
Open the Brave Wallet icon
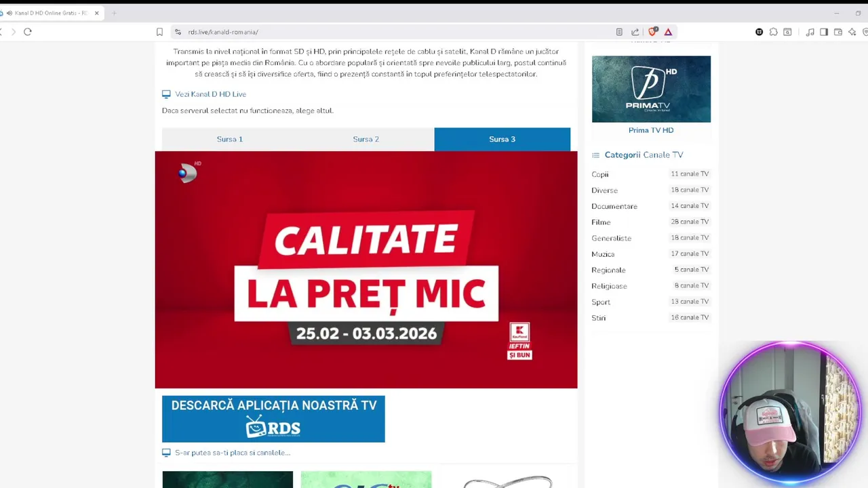pyautogui.click(x=838, y=32)
